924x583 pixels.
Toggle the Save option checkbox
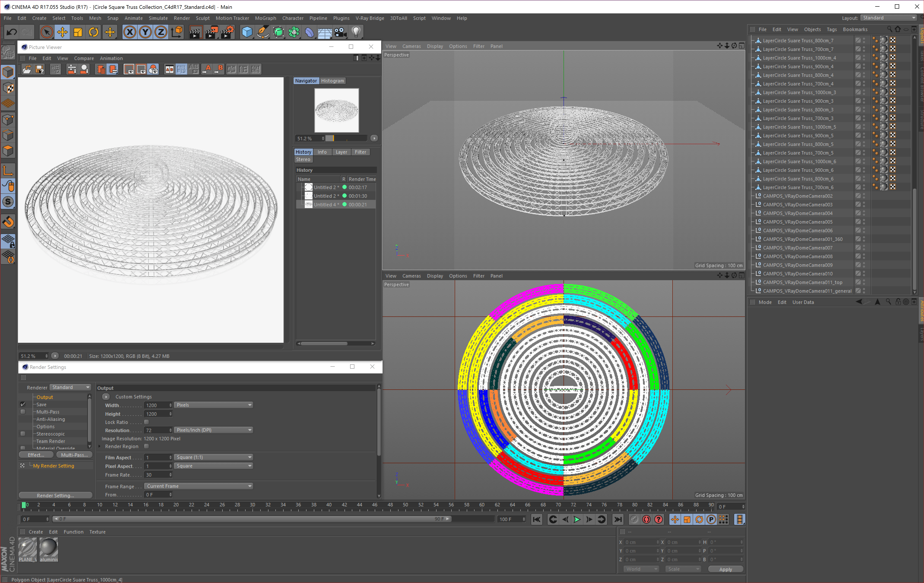point(23,404)
